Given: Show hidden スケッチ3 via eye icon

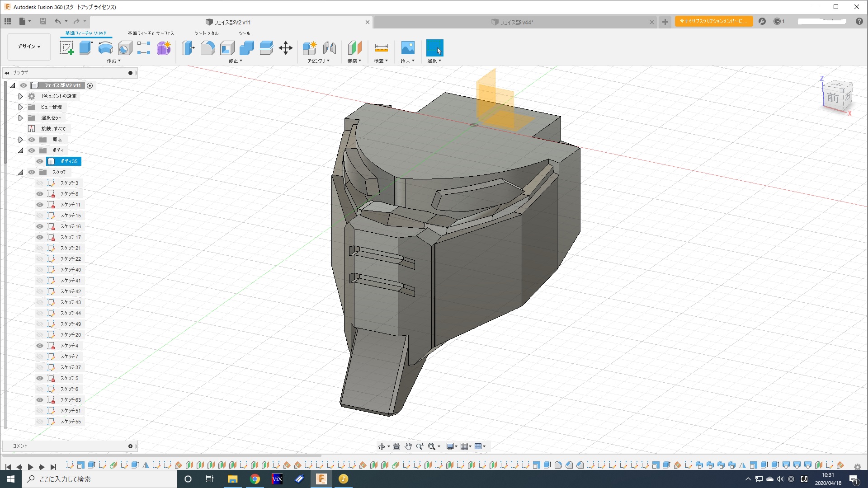Looking at the screenshot, I should (40, 183).
